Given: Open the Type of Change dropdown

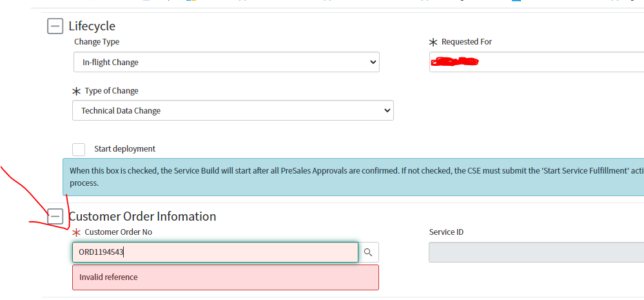Looking at the screenshot, I should (x=233, y=111).
